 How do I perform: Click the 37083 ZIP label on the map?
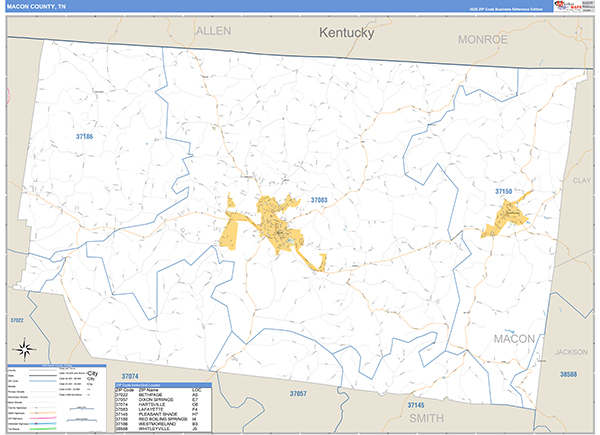(x=319, y=200)
